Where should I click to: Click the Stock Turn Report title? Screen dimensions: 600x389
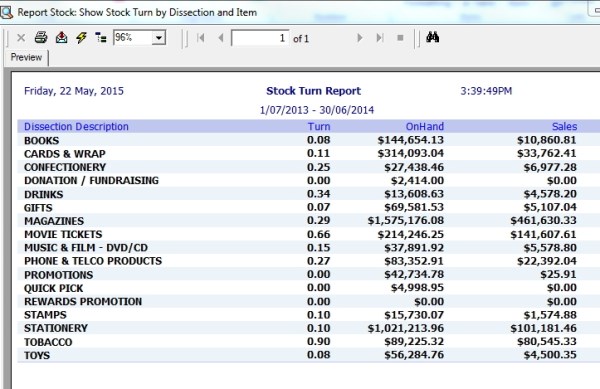point(313,91)
